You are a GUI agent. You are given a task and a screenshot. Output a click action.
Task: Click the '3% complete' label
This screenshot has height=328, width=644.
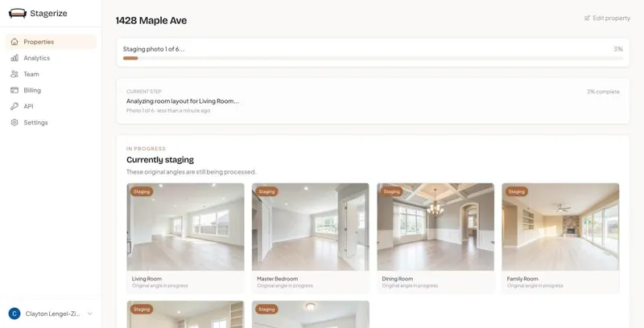[x=603, y=92]
